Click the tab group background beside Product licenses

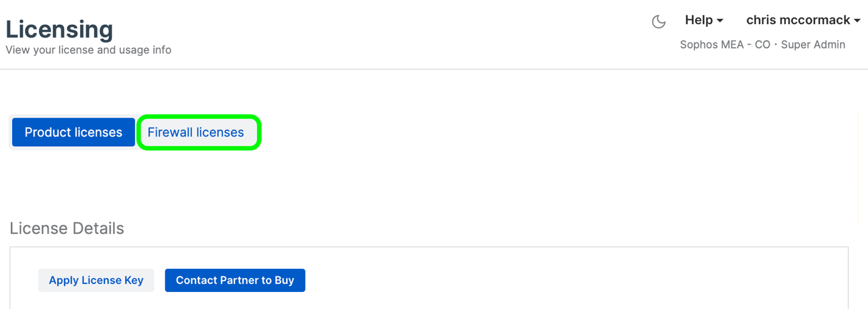10,132
